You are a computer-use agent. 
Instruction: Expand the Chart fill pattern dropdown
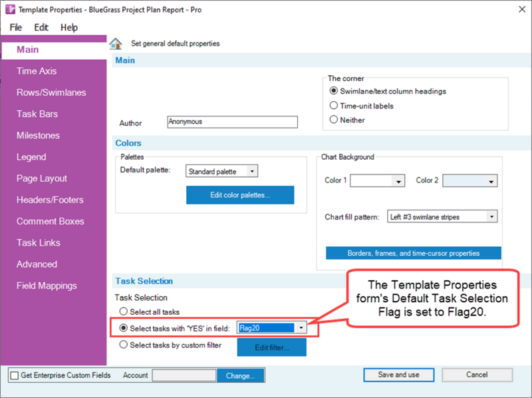click(x=491, y=217)
